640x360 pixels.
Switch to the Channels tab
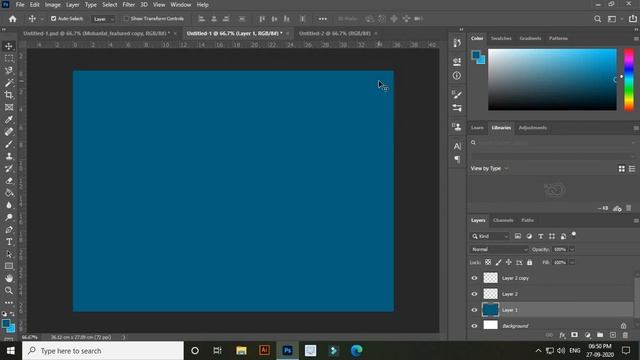pos(503,220)
